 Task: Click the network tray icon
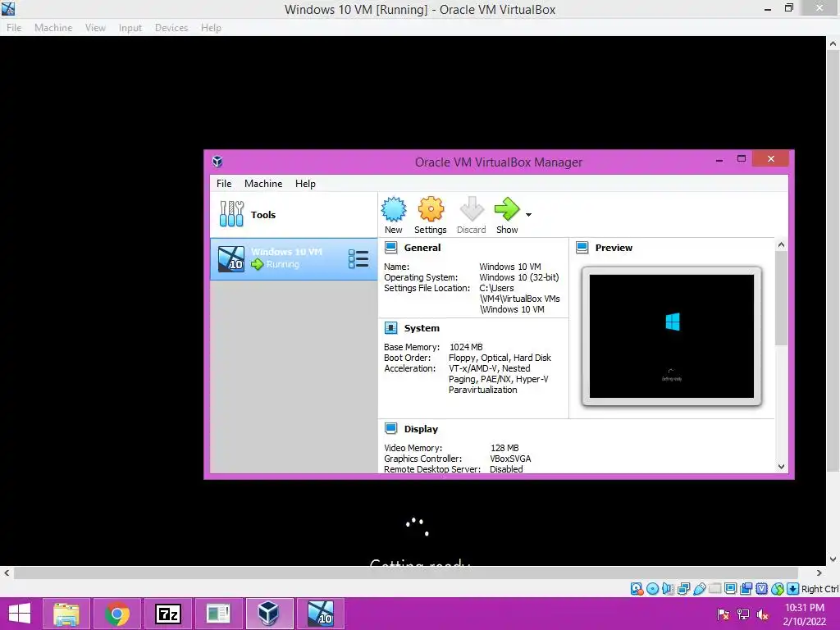click(743, 614)
